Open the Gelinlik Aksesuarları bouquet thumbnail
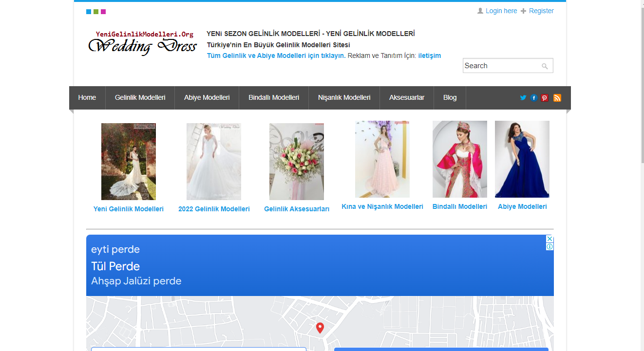The image size is (644, 351). coord(296,162)
